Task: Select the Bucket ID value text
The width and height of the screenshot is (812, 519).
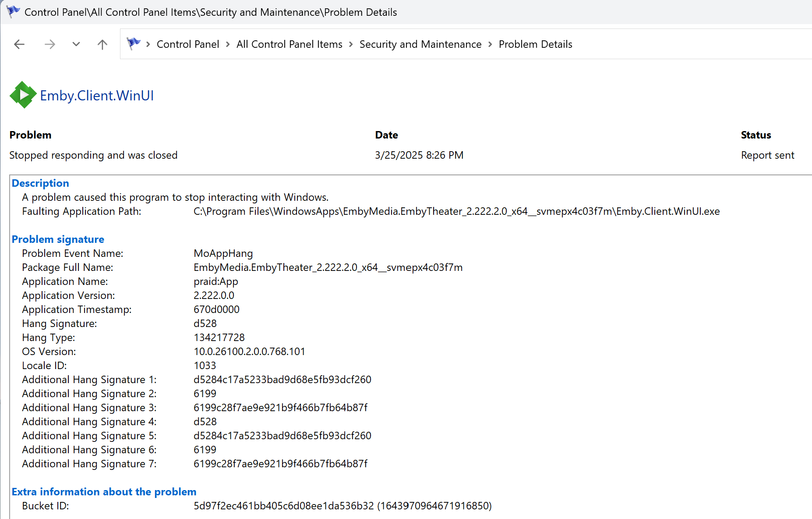Action: click(343, 506)
